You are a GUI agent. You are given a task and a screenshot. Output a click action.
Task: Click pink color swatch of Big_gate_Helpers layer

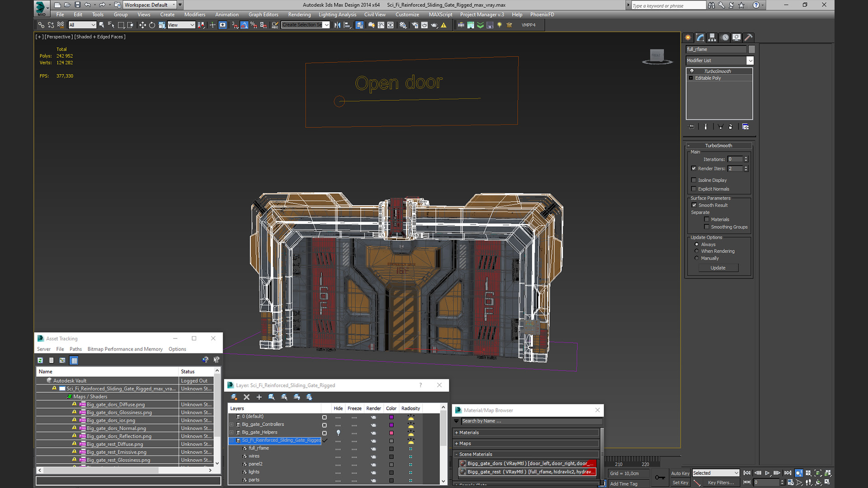[392, 433]
